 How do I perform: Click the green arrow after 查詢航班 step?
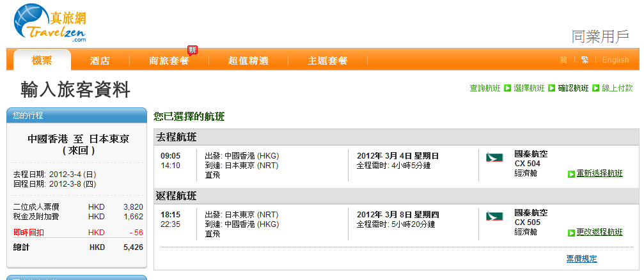[x=507, y=88]
